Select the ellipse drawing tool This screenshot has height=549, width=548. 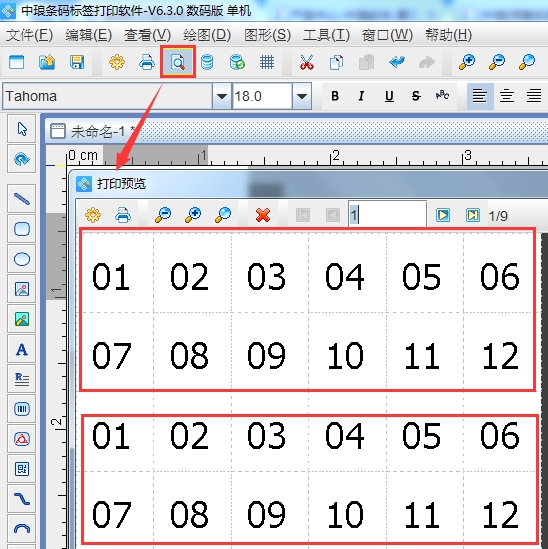click(22, 259)
